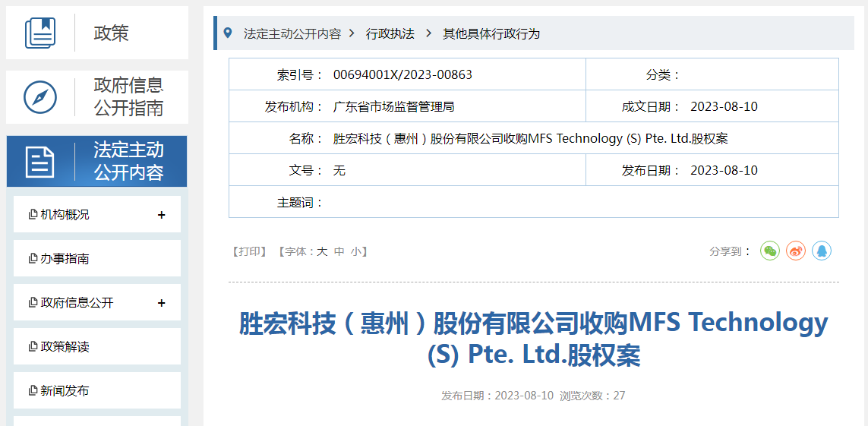Viewport: 868px width, 426px height.
Task: Click the 打印 print link
Action: pyautogui.click(x=250, y=252)
